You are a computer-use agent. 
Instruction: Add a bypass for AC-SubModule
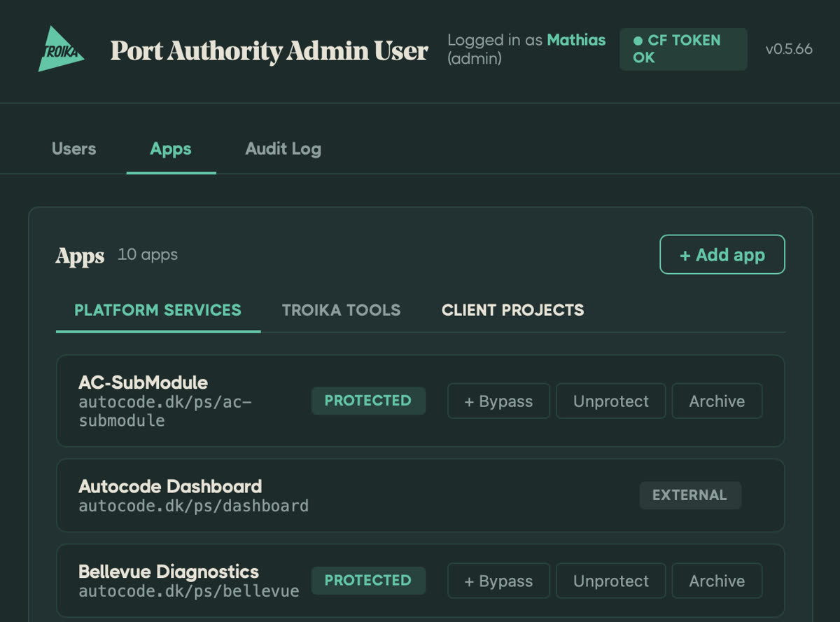498,401
